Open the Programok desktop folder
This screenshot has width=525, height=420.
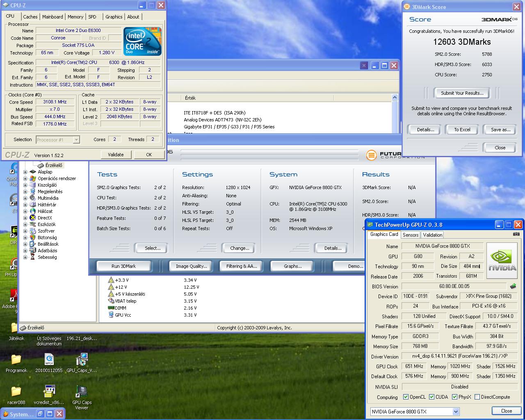pos(16,359)
